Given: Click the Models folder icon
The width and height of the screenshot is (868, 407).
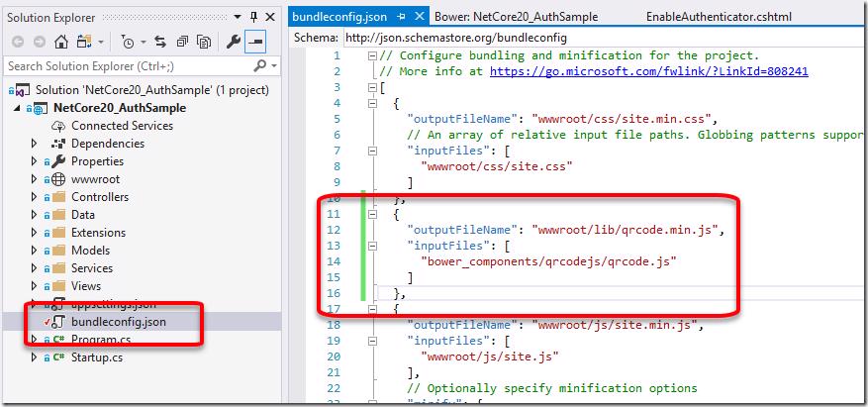Looking at the screenshot, I should click(58, 250).
